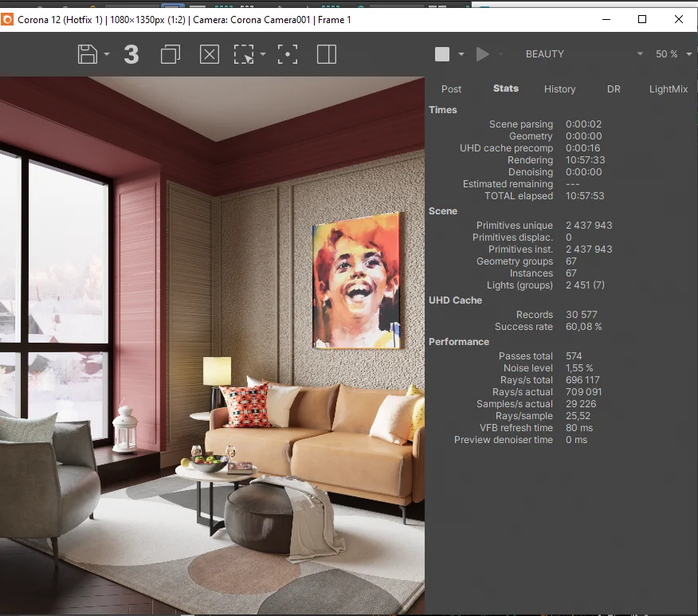
Task: Click the portrait painting in the render
Action: pos(356,281)
